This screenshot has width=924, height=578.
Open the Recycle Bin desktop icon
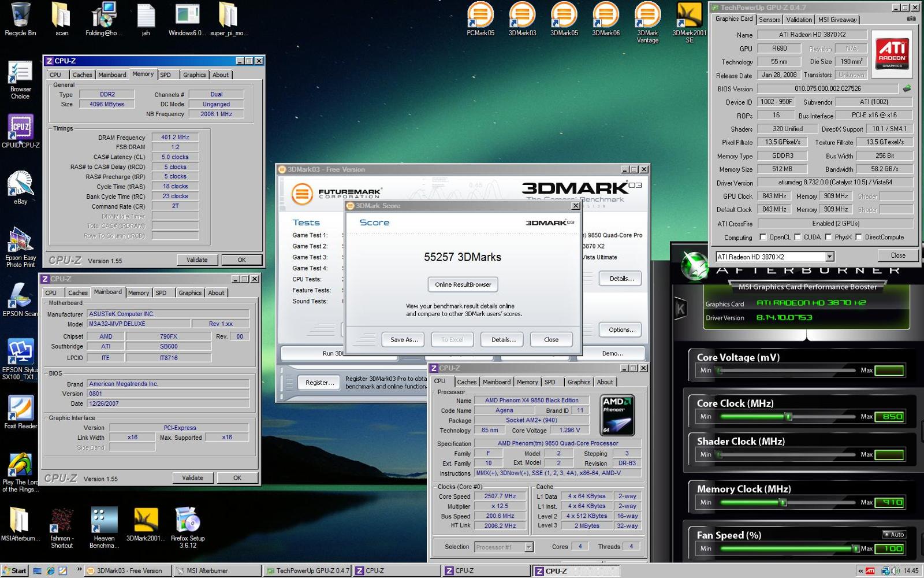(x=20, y=19)
